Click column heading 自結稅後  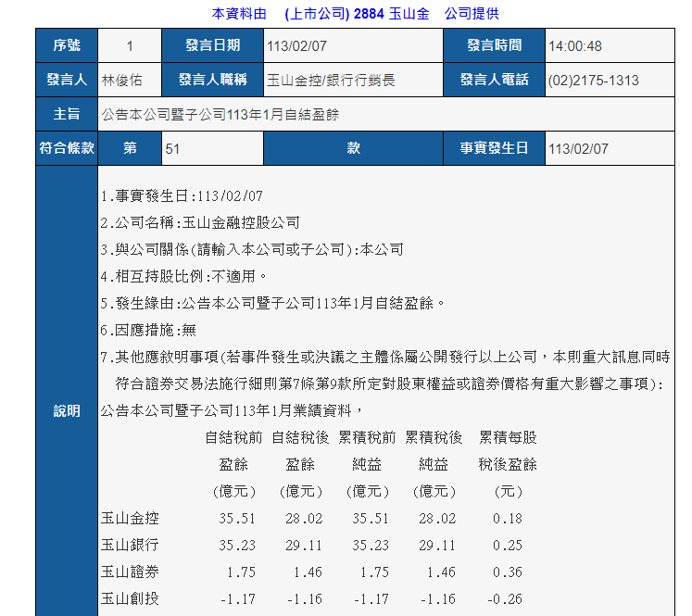click(x=300, y=438)
